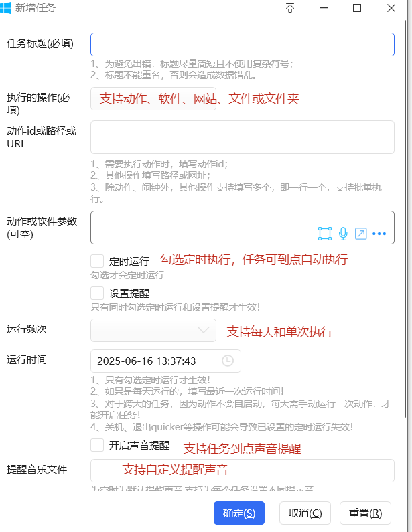Click the 重置(R) button
The width and height of the screenshot is (412, 532).
click(366, 513)
